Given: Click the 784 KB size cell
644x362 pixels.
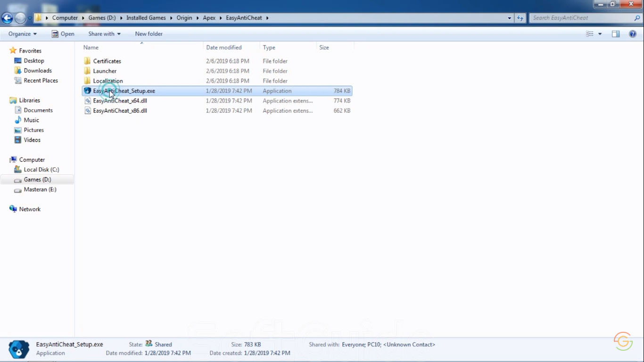Looking at the screenshot, I should [342, 91].
